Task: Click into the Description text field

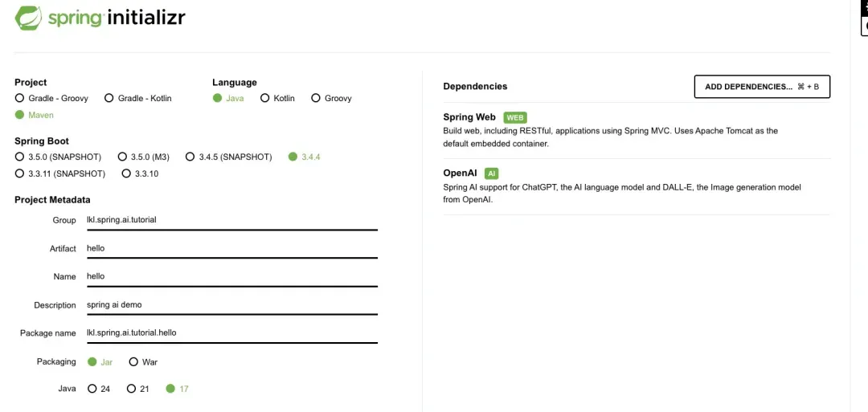Action: click(232, 304)
